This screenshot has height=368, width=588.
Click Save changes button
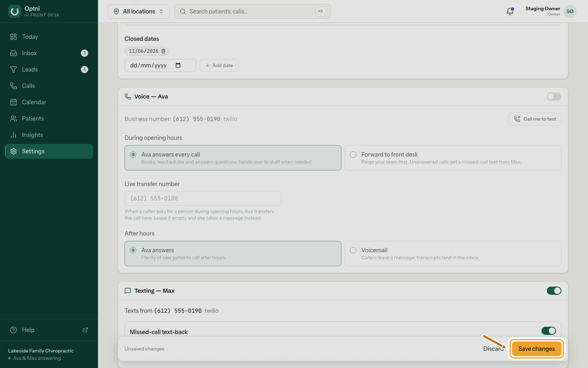tap(537, 349)
